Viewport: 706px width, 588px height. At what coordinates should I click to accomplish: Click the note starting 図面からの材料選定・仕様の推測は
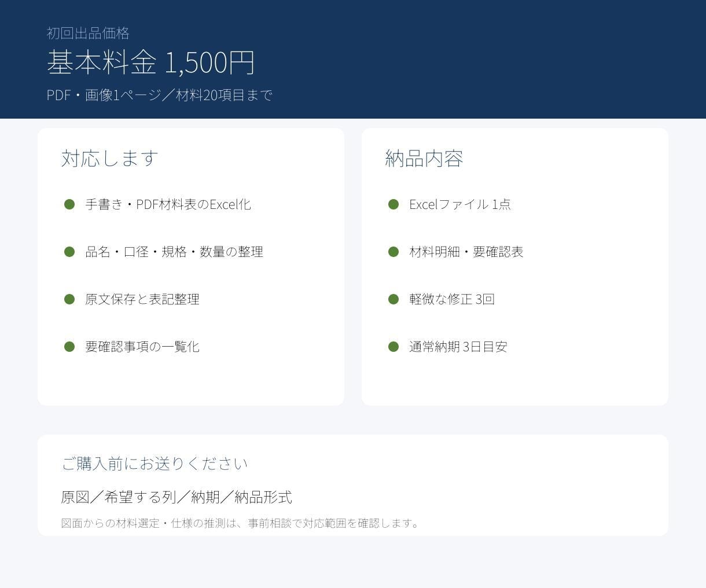point(241,523)
